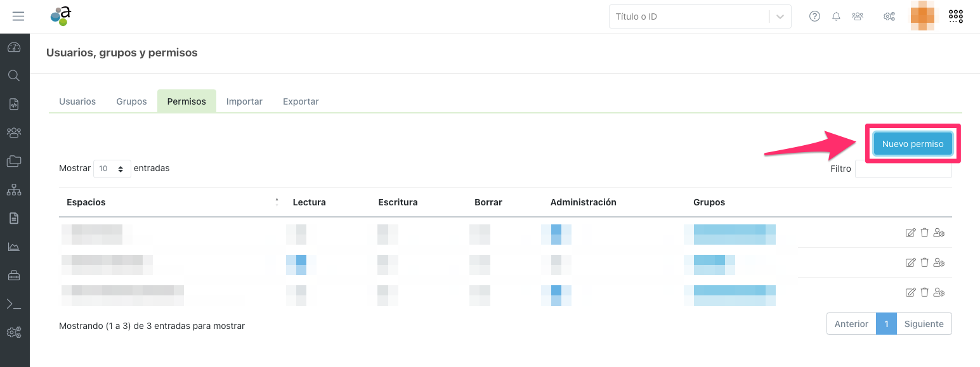Image resolution: width=980 pixels, height=367 pixels.
Task: Open the 'Mostrar 10 entradas' selector
Action: click(112, 169)
